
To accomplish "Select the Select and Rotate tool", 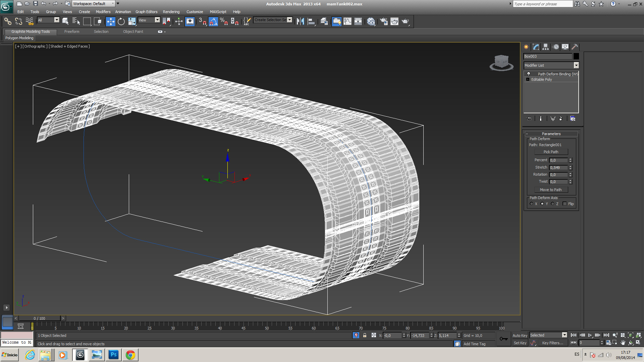I will (121, 21).
